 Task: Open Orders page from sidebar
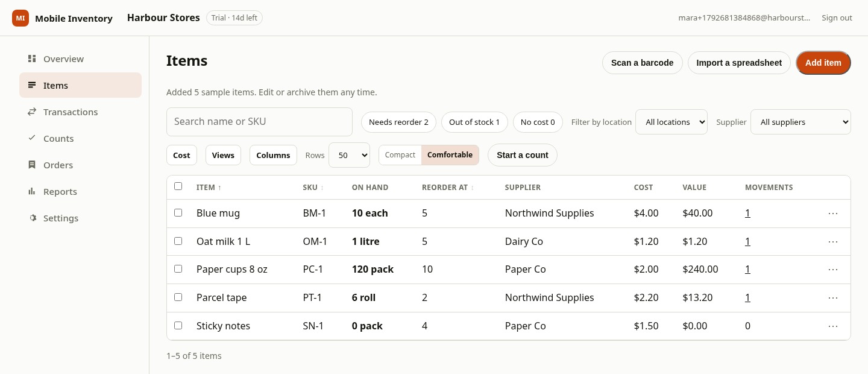tap(80, 165)
